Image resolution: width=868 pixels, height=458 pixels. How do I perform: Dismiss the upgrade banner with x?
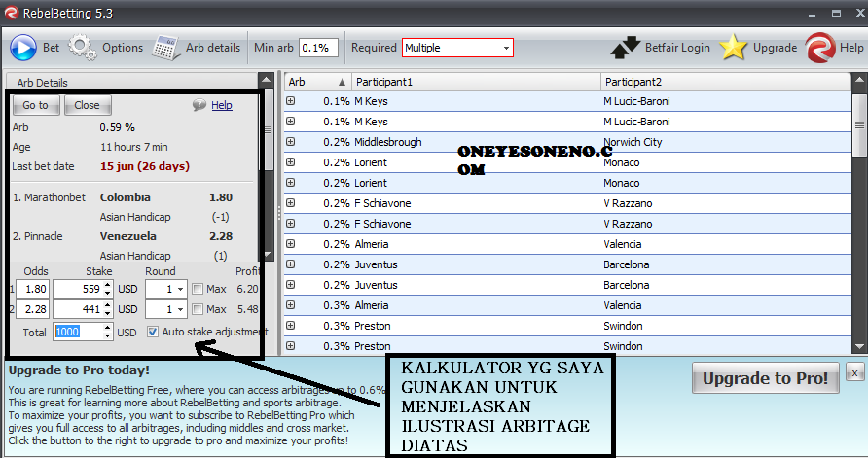coord(854,372)
